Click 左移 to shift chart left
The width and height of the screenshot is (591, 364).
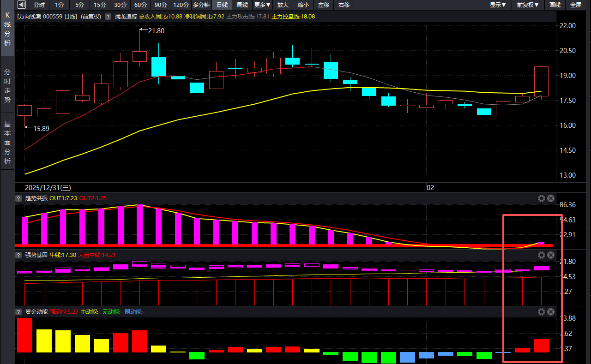point(324,5)
